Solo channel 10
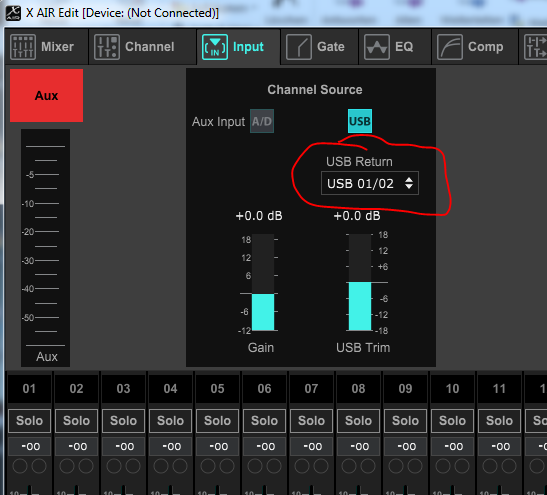Image resolution: width=547 pixels, height=495 pixels. click(x=452, y=421)
